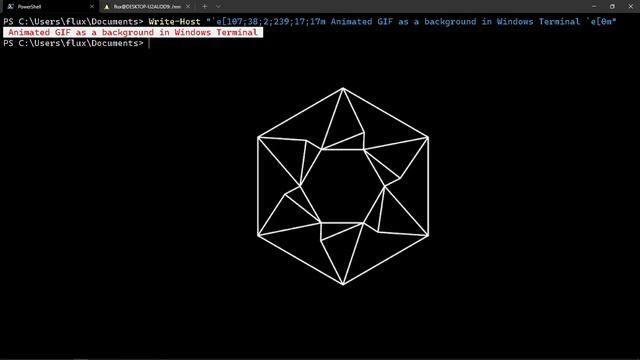
Task: Click the Write-Host command text
Action: [174, 22]
